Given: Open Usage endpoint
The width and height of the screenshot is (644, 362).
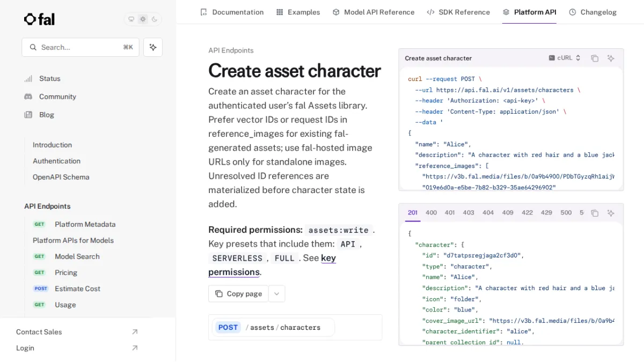Looking at the screenshot, I should tap(55, 305).
